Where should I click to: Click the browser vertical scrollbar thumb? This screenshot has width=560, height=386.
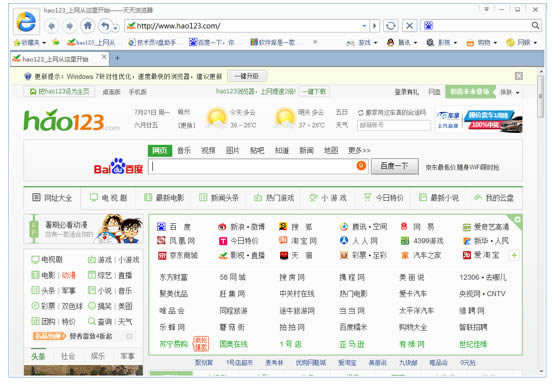[541, 96]
